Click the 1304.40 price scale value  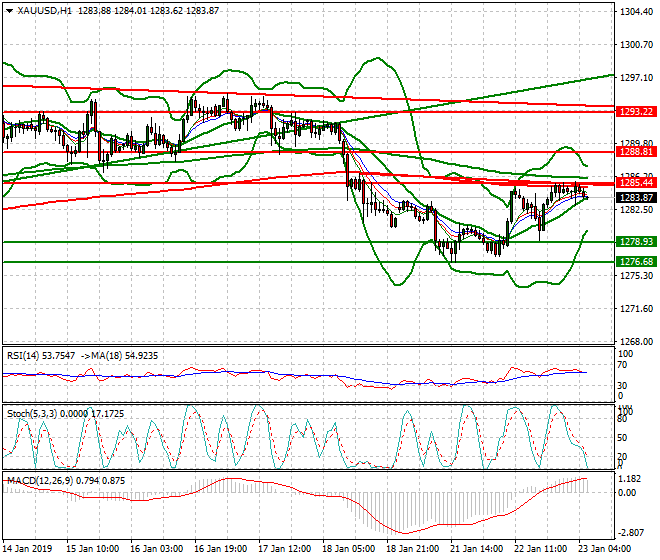(x=637, y=12)
